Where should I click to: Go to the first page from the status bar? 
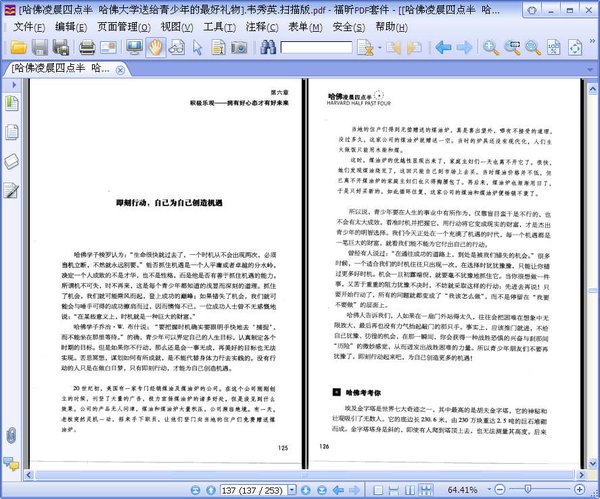pyautogui.click(x=195, y=490)
